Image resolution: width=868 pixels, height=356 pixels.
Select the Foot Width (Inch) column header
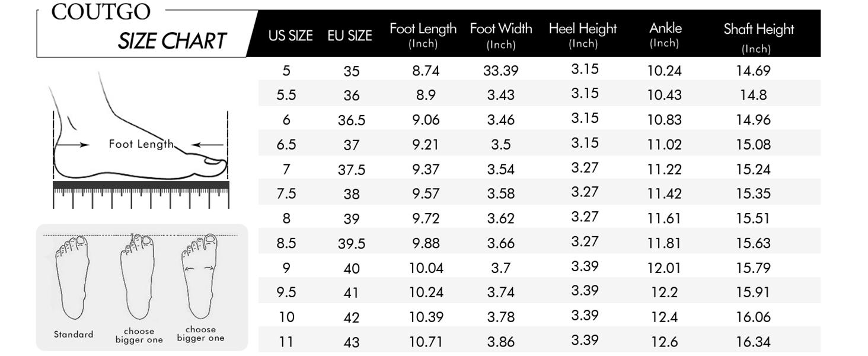coord(501,35)
